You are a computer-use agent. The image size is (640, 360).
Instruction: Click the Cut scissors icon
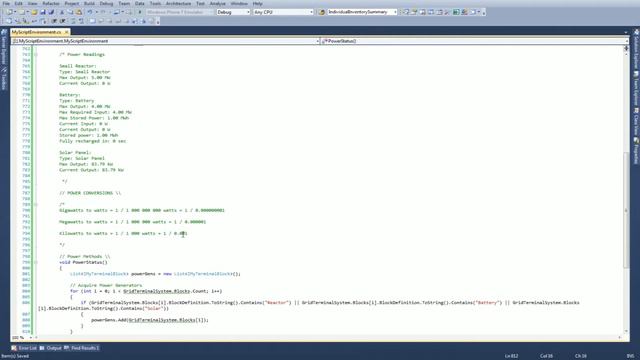[62, 12]
